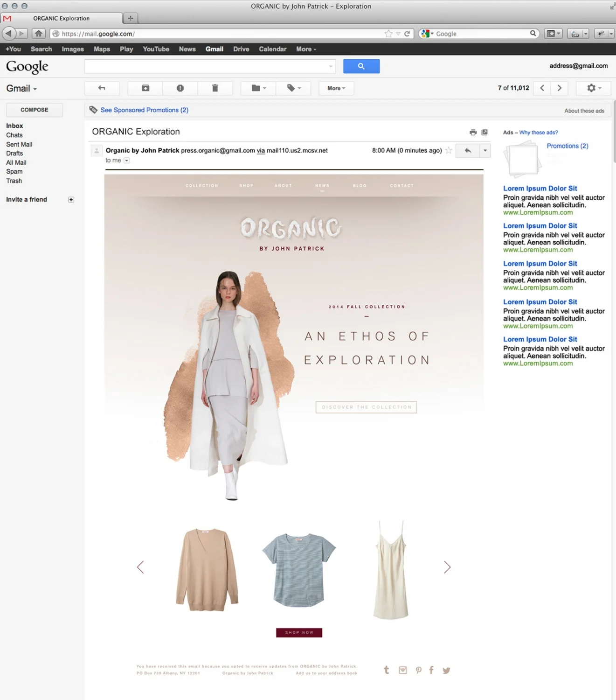Click the SHOP NOW button in email
This screenshot has width=616, height=700.
[x=299, y=632]
